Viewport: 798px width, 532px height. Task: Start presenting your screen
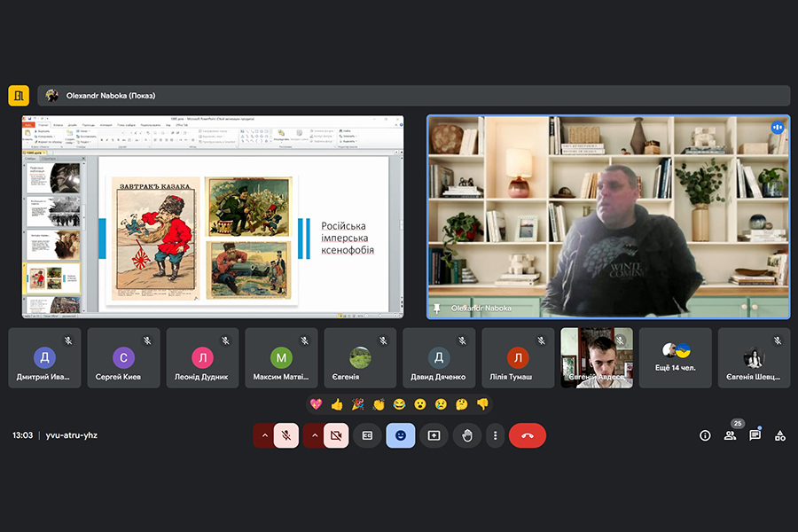(434, 435)
